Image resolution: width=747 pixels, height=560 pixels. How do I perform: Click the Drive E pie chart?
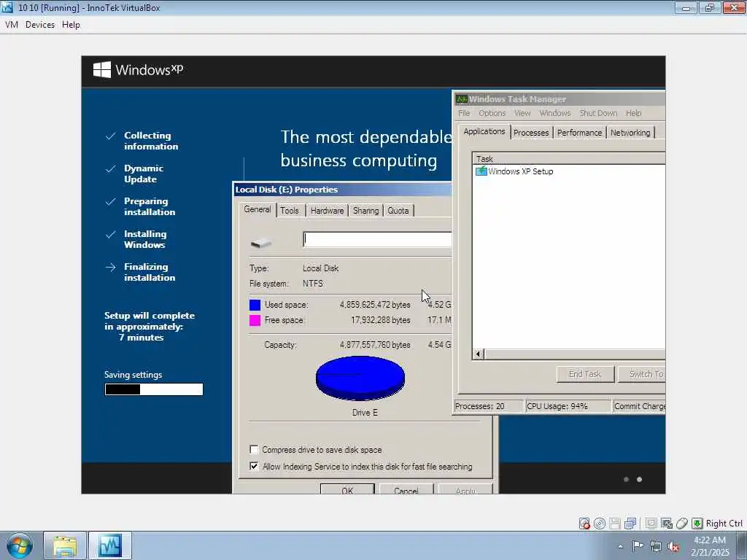click(360, 378)
